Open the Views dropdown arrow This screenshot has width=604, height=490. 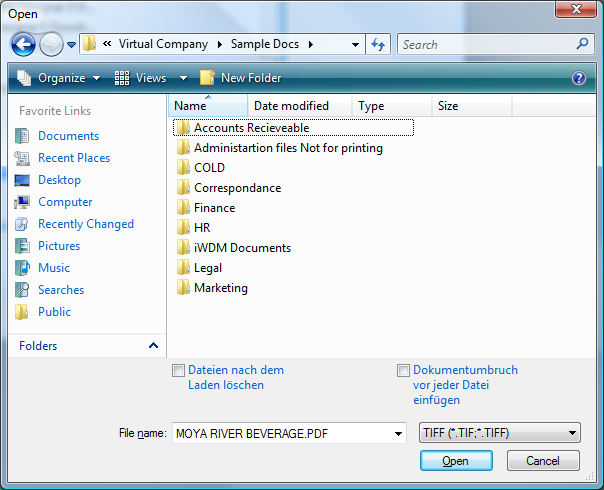point(183,78)
